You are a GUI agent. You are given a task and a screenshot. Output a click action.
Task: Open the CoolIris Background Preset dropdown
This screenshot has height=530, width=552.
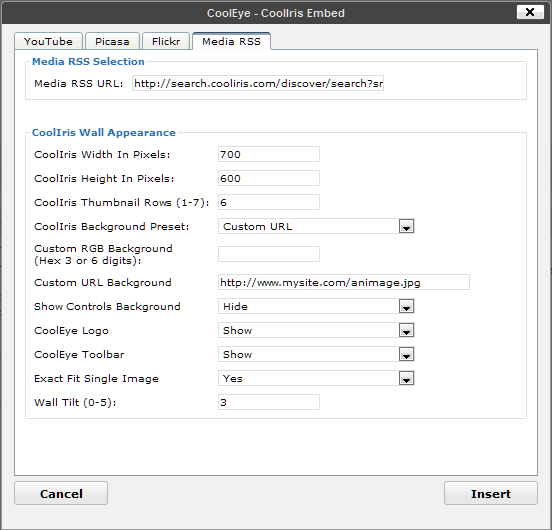(316, 226)
